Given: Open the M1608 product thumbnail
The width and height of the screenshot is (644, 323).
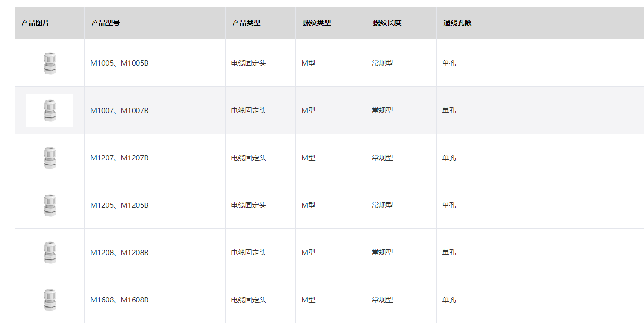Looking at the screenshot, I should 49,300.
